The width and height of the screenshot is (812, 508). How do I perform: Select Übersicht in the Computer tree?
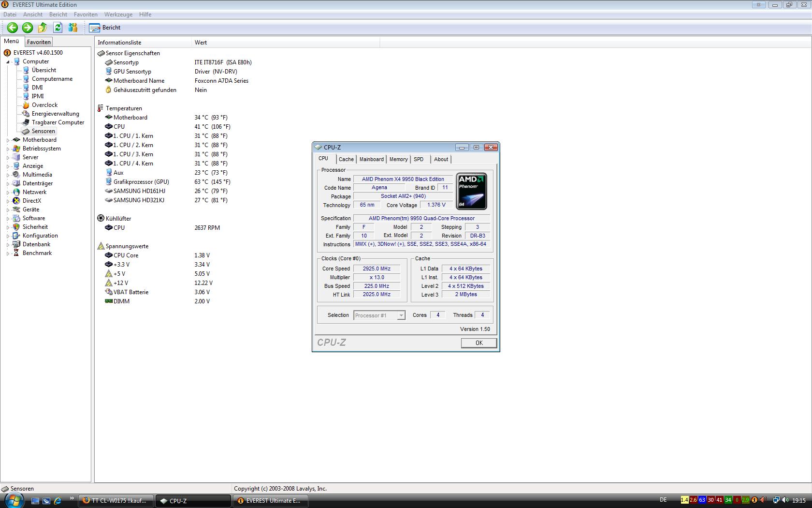tap(43, 70)
